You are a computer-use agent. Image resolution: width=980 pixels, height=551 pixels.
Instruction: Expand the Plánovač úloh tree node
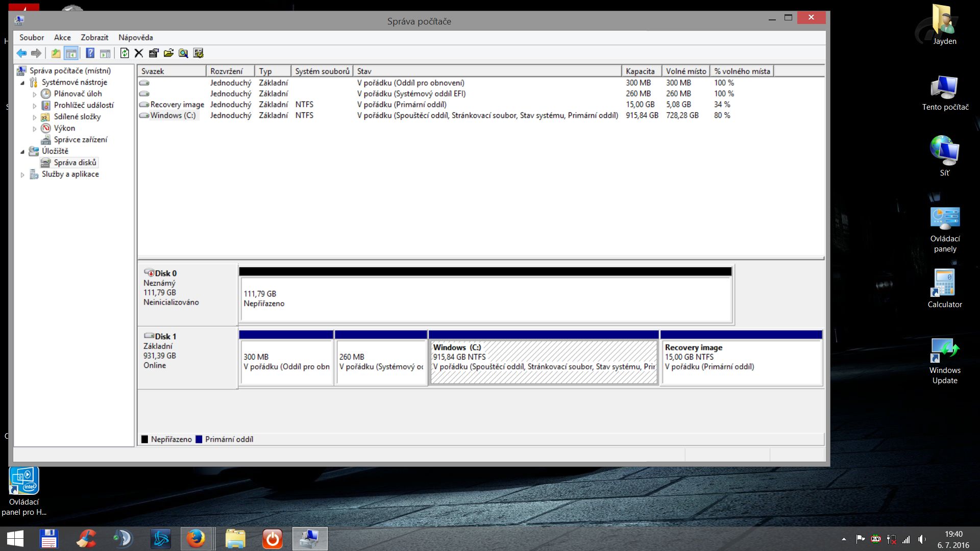coord(35,94)
